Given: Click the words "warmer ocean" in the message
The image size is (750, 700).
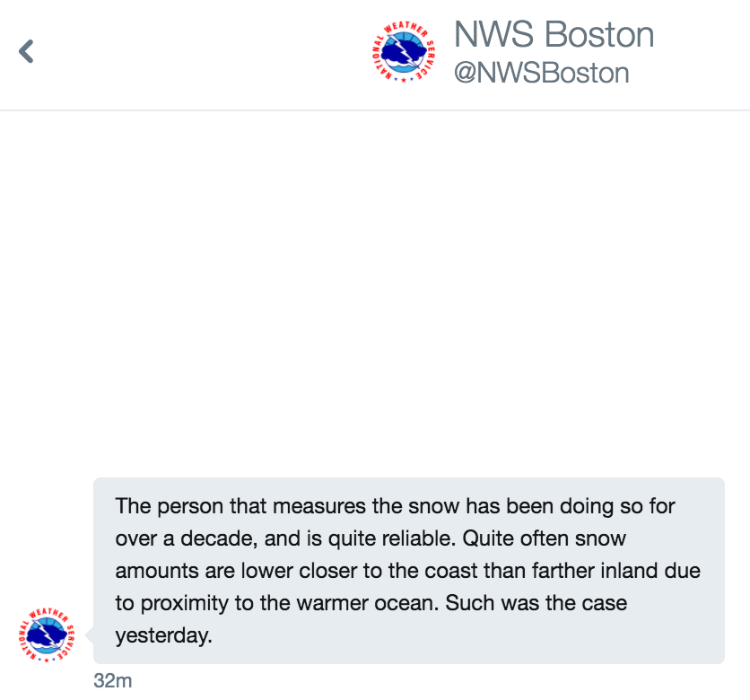Looking at the screenshot, I should click(413, 603).
